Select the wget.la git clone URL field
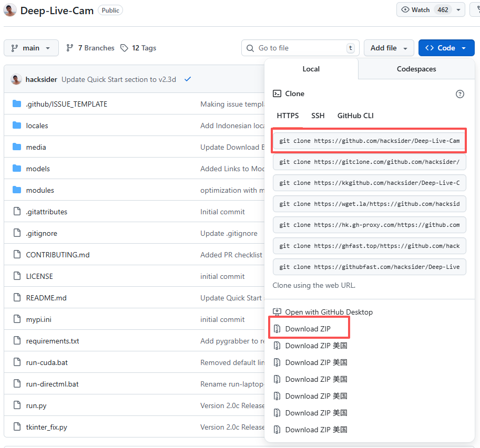 pos(369,204)
